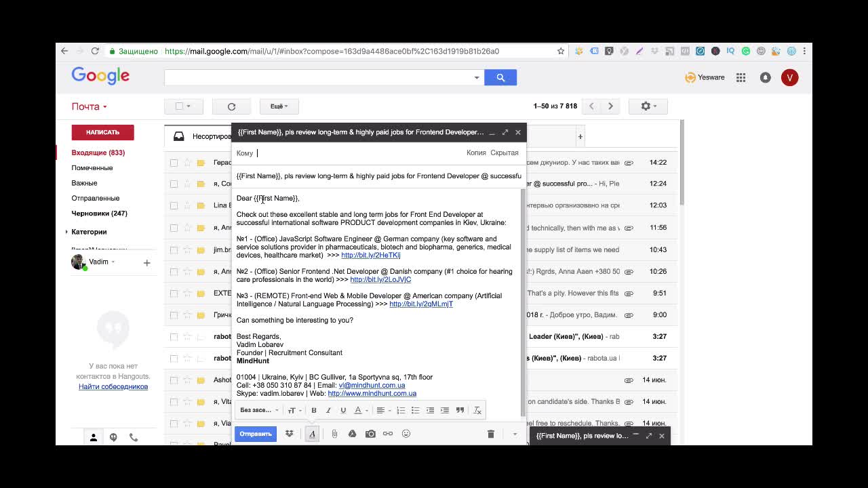Insert file from Dropbox
The image size is (868, 488).
pyautogui.click(x=290, y=434)
